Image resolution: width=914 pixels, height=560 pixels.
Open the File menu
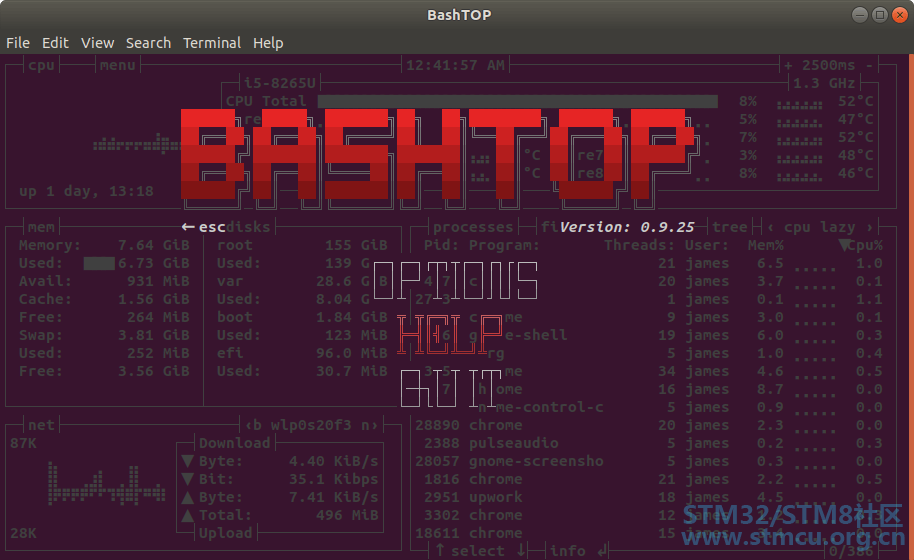[17, 43]
